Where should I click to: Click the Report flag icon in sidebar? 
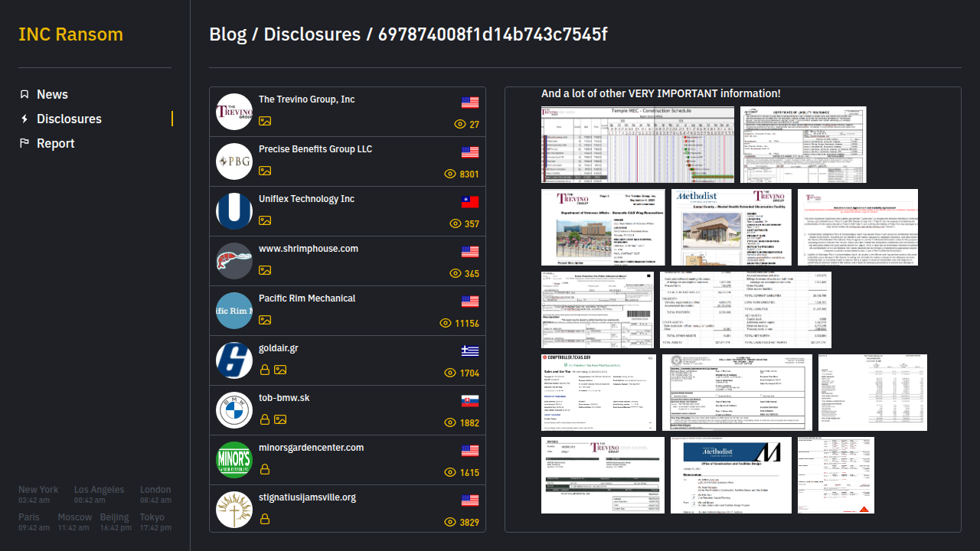(24, 143)
